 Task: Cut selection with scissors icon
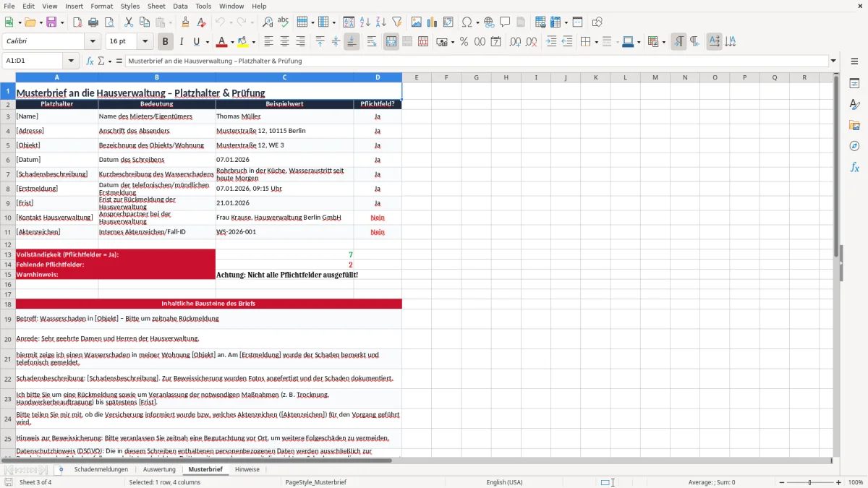(x=128, y=22)
